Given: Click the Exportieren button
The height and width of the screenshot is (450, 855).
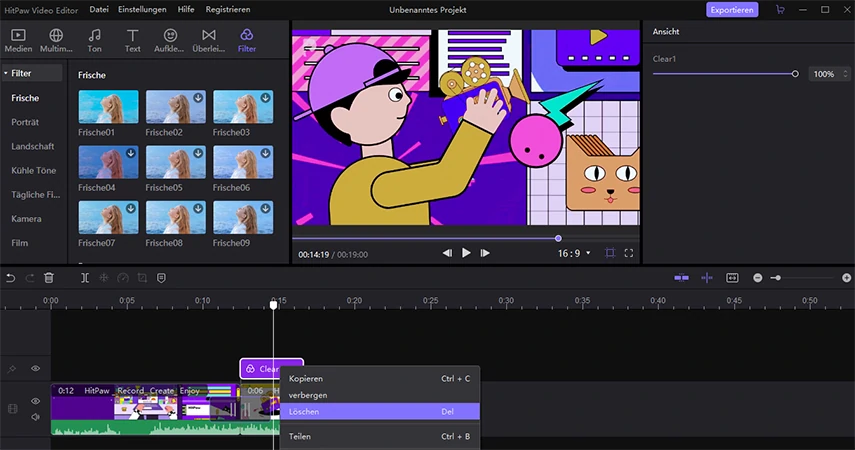Looking at the screenshot, I should (732, 10).
